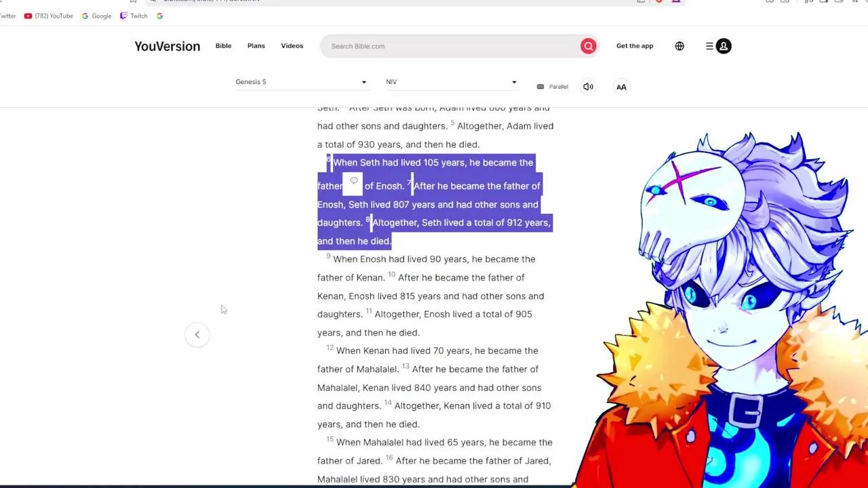868x488 pixels.
Task: Click highlighted text 'When Seth had lived 105 years'
Action: [x=399, y=163]
